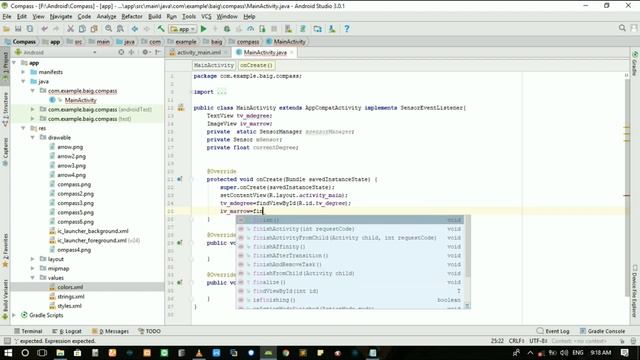Collapse the app module tree node
Image resolution: width=640 pixels, height=360 pixels.
click(15, 63)
